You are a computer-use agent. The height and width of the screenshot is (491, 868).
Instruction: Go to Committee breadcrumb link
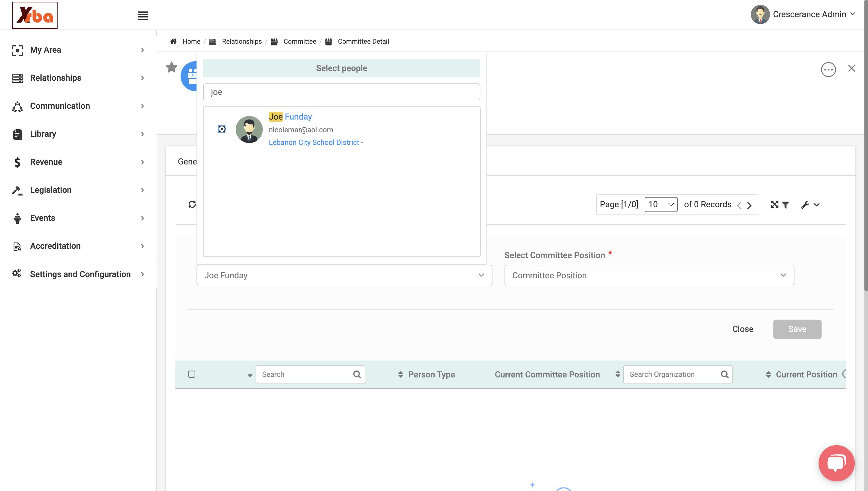pyautogui.click(x=300, y=41)
